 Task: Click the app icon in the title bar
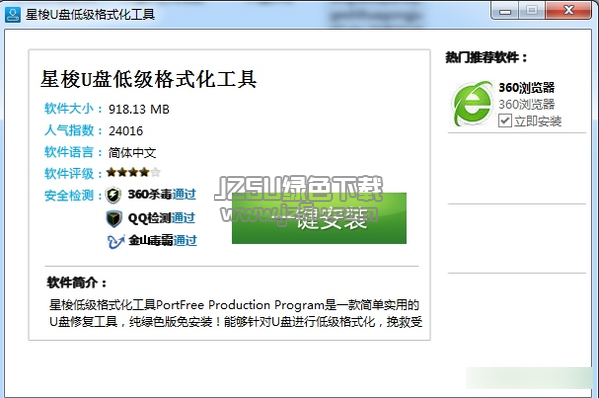pos(13,15)
